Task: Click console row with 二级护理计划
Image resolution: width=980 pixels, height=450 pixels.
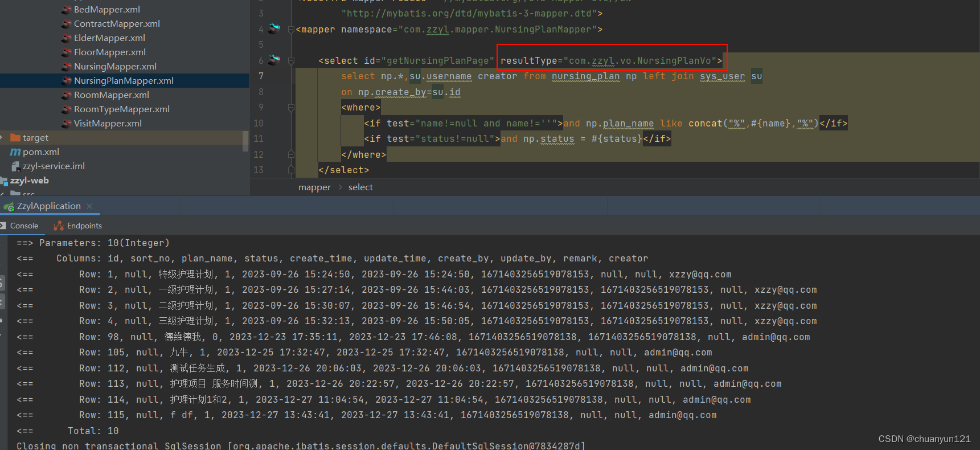Action: tap(417, 306)
